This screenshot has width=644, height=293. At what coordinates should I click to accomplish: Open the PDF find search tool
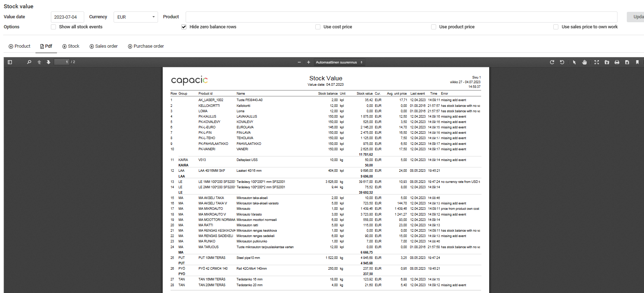pyautogui.click(x=29, y=62)
